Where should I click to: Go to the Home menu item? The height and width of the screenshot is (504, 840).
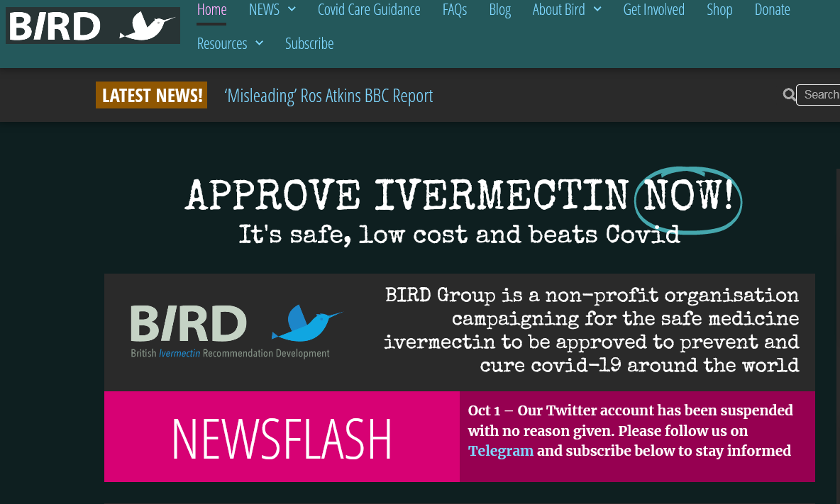point(211,10)
